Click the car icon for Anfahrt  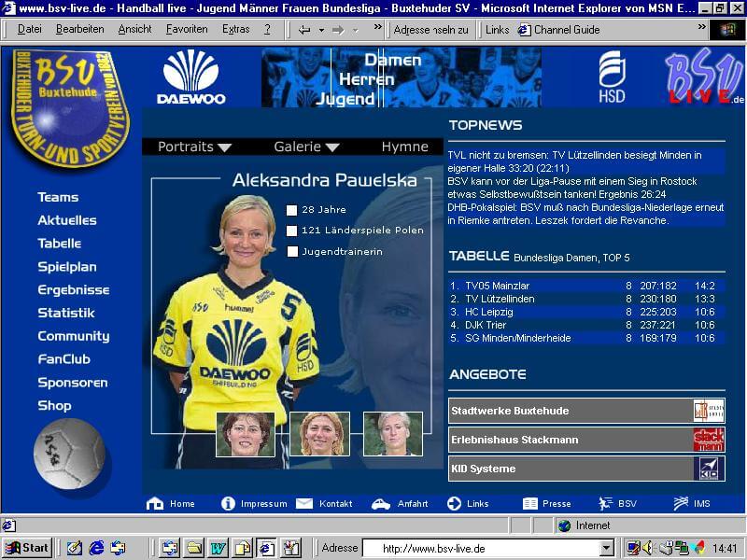tap(381, 504)
